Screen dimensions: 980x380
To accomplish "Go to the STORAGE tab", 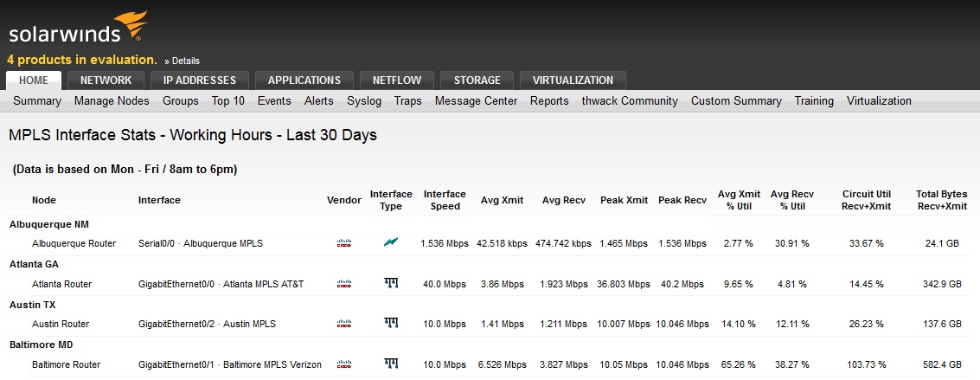I will click(x=477, y=80).
